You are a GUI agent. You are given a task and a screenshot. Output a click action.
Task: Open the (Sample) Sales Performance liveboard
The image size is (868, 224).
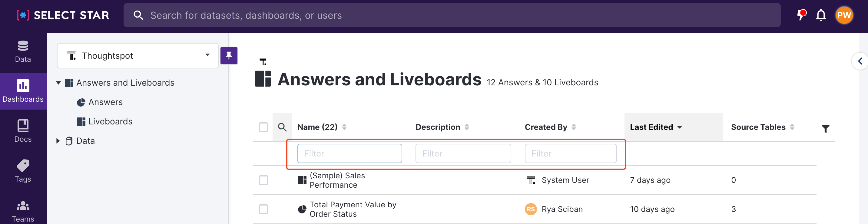tap(336, 180)
